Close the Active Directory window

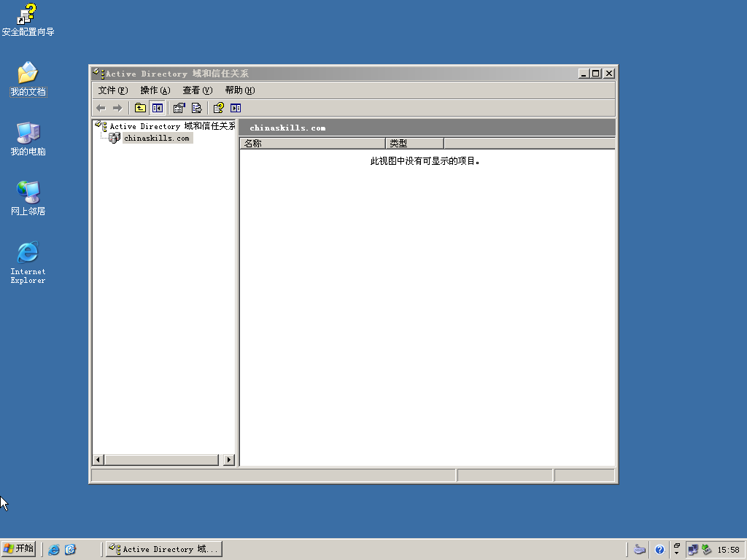coord(609,74)
